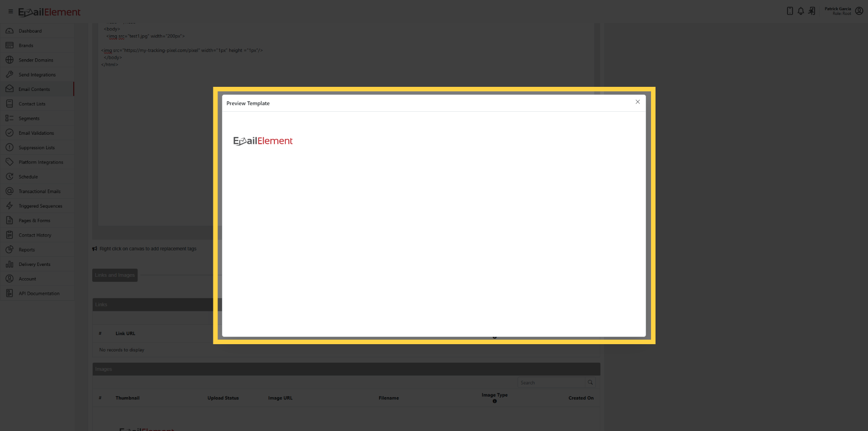Click the Sender Domains globe icon
Image resolution: width=868 pixels, height=431 pixels.
point(9,60)
